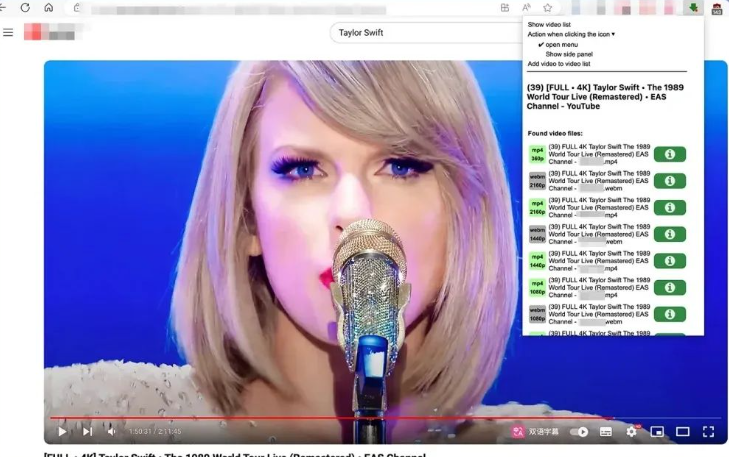Click info button for mp4 1440p file
The image size is (729, 457).
coord(670,261)
